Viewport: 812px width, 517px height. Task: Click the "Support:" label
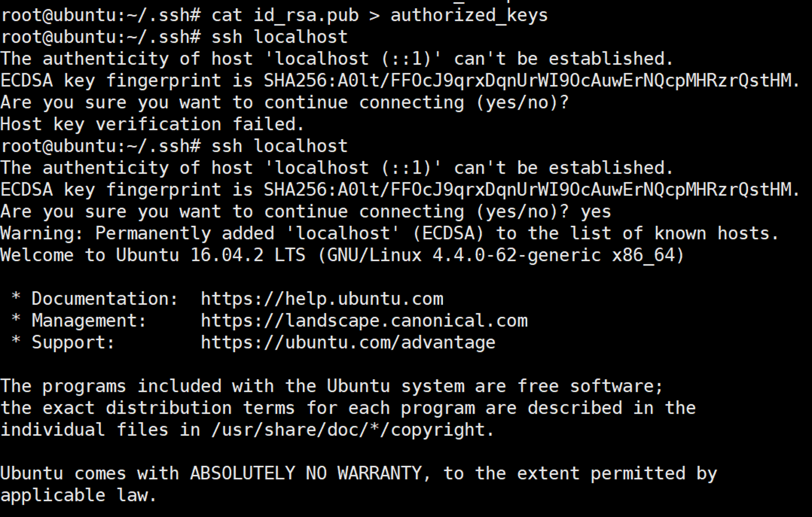click(73, 343)
